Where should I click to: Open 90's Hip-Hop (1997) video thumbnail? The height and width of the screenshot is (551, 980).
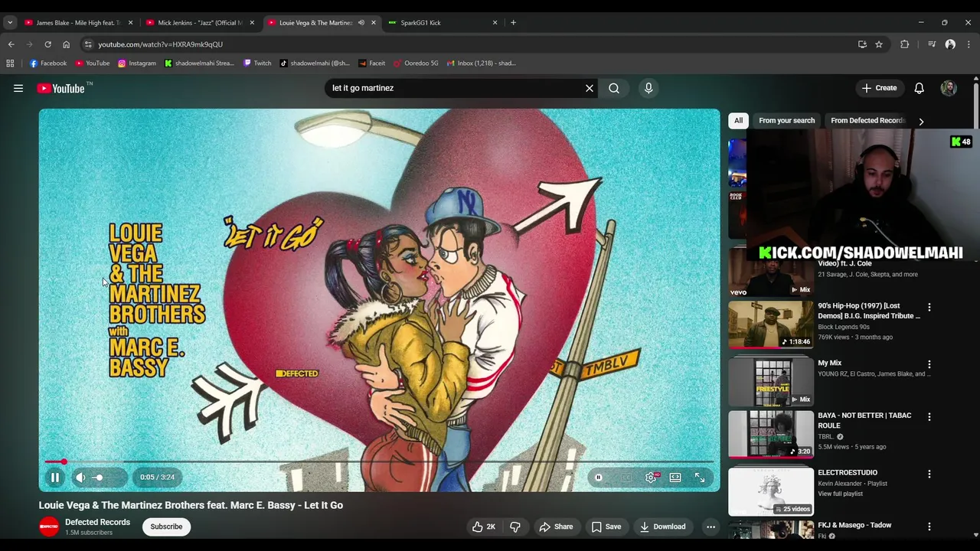click(x=771, y=324)
